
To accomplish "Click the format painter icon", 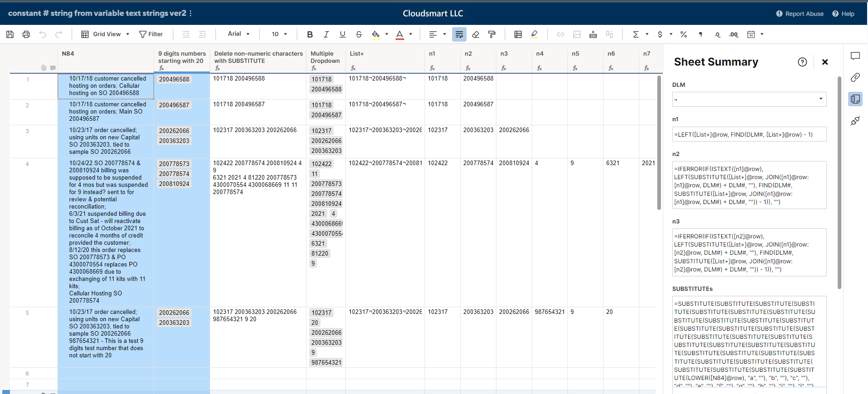I will coord(492,34).
